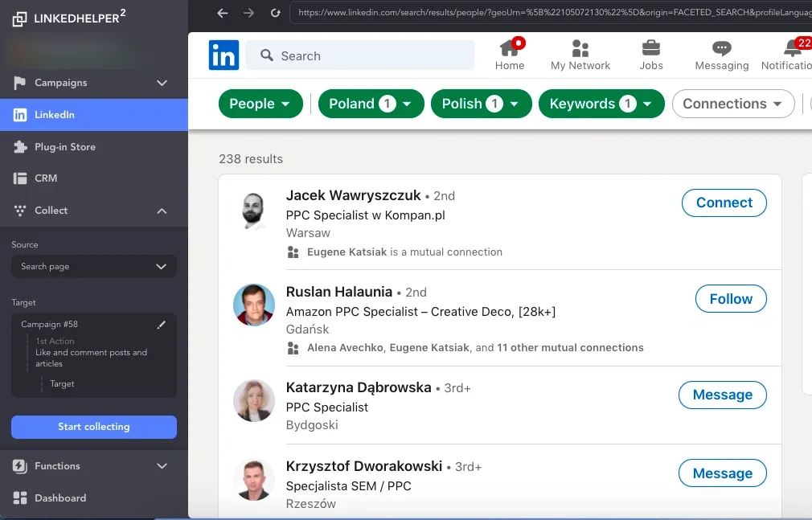
Task: Select the LinkedIn sidebar icon
Action: tap(19, 115)
